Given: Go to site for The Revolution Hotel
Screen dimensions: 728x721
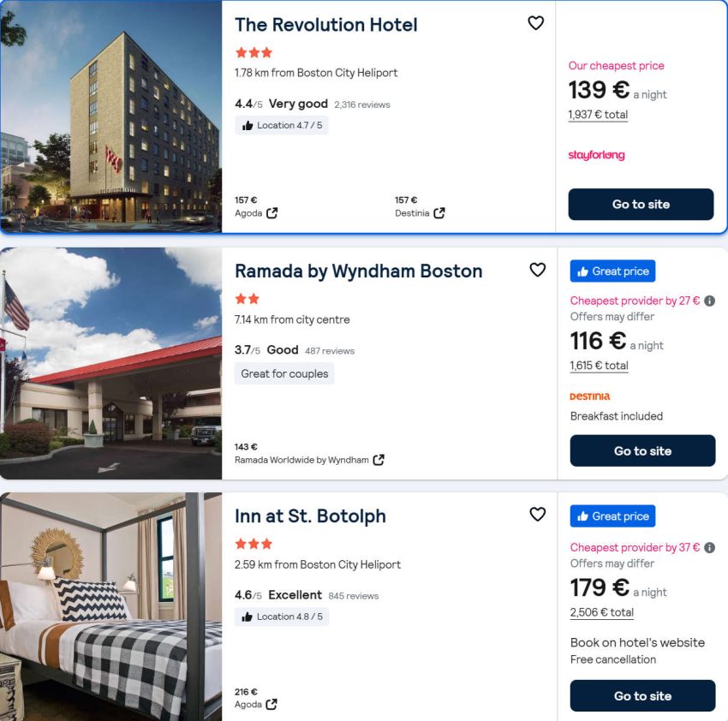Looking at the screenshot, I should [641, 205].
